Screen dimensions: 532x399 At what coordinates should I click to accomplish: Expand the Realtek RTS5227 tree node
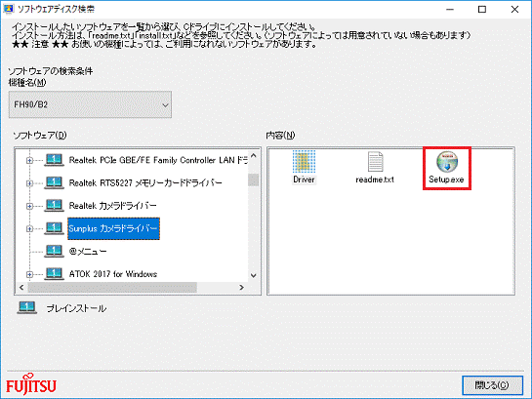29,183
